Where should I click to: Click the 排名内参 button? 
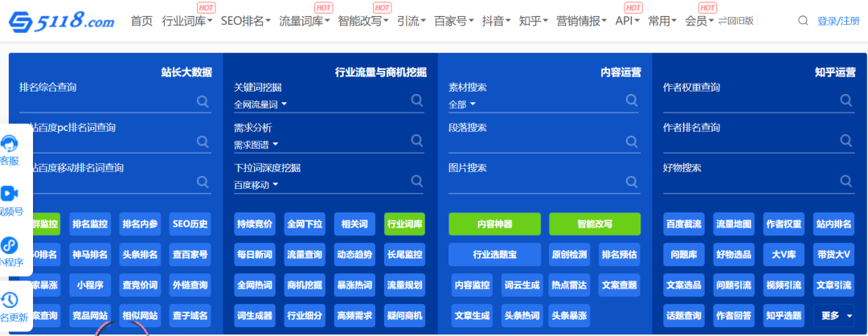tap(140, 224)
